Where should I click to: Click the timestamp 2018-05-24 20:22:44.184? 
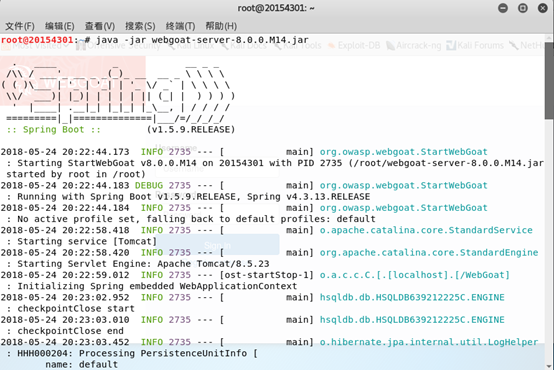tap(65, 208)
